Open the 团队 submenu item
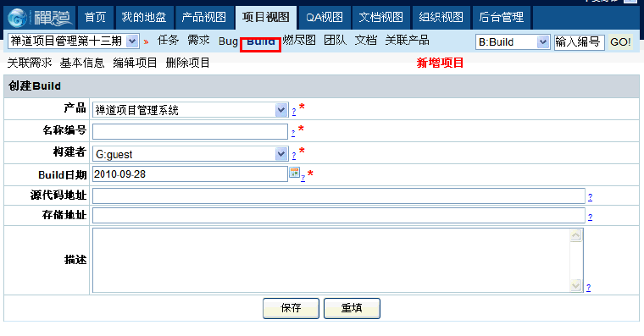The width and height of the screenshot is (644, 336). click(336, 41)
